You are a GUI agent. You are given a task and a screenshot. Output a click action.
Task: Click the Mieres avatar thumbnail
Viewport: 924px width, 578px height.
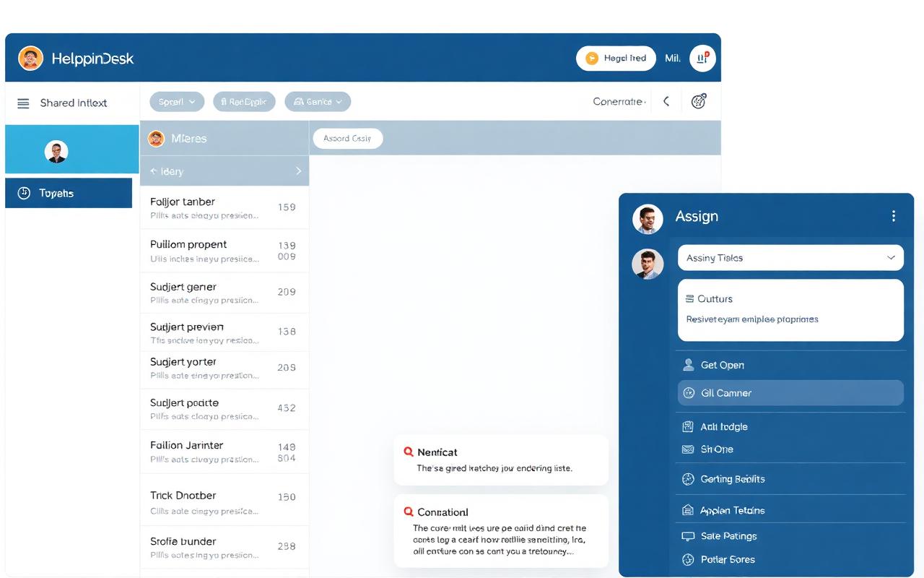(156, 137)
